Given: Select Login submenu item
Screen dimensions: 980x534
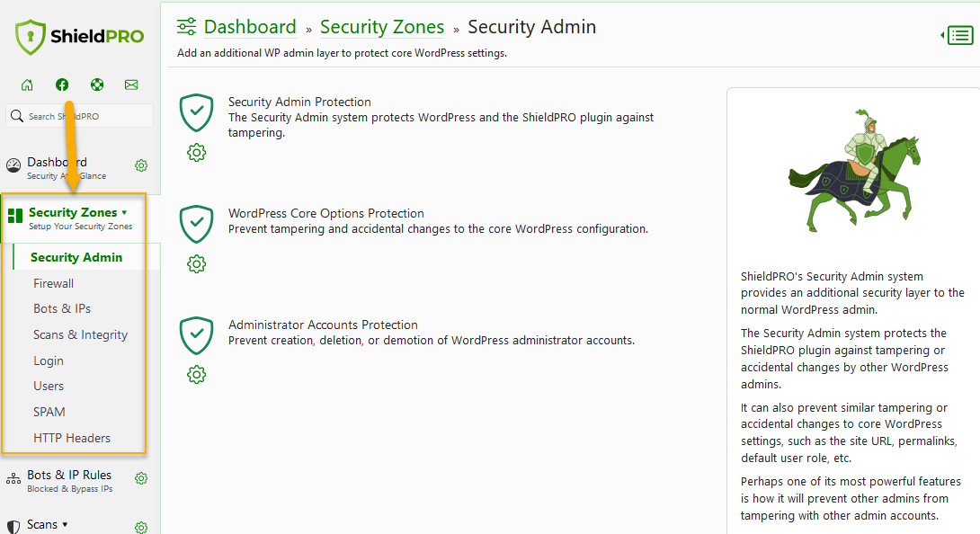Looking at the screenshot, I should 49,360.
